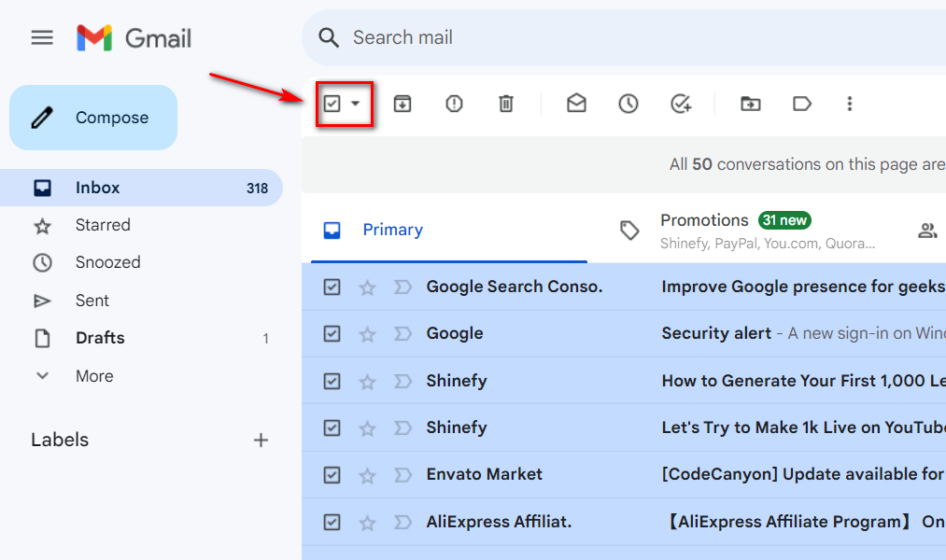
Task: Mark selected mail as read
Action: (x=576, y=103)
